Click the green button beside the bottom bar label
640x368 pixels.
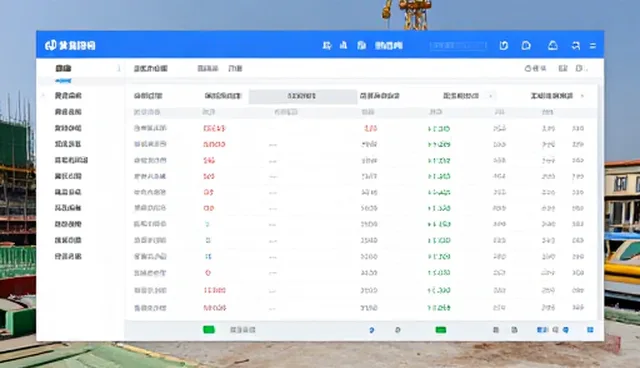(x=209, y=330)
